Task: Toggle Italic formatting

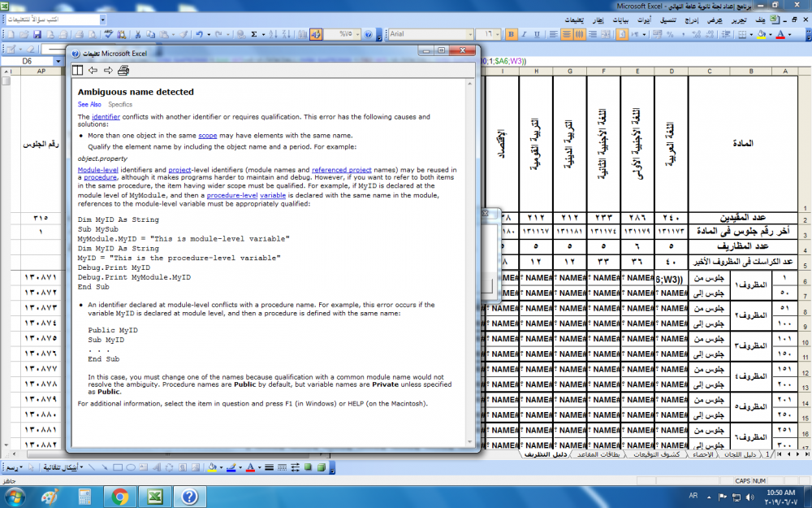Action: 524,34
